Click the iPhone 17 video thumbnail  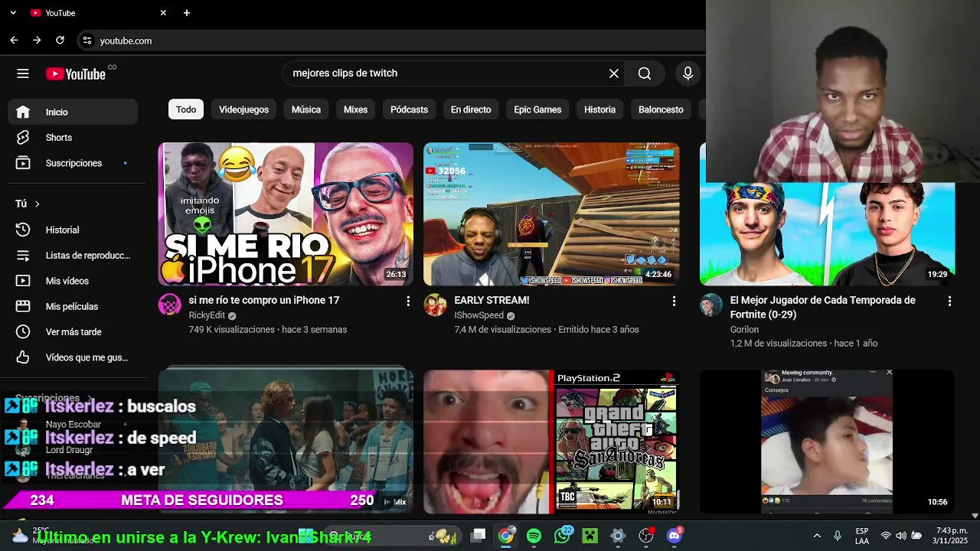point(286,214)
